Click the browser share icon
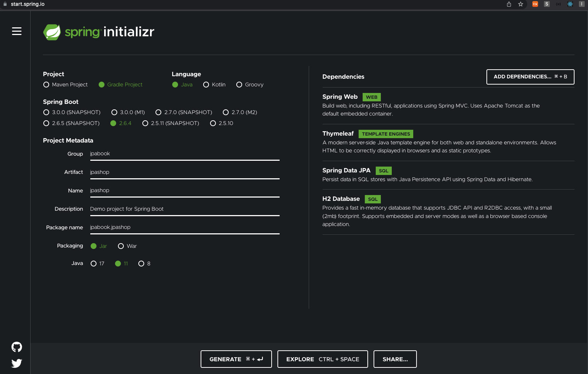Screen dimensions: 588x374 [x=509, y=4]
